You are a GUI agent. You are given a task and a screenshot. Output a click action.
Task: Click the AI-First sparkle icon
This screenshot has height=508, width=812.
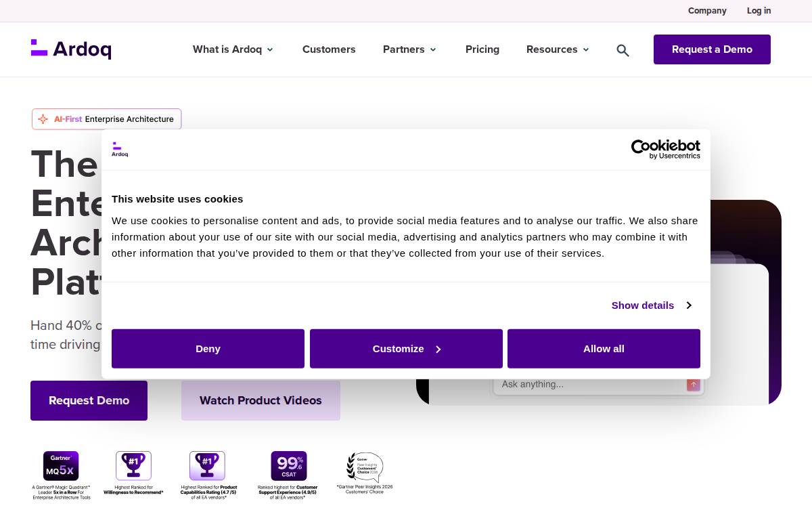coord(43,119)
